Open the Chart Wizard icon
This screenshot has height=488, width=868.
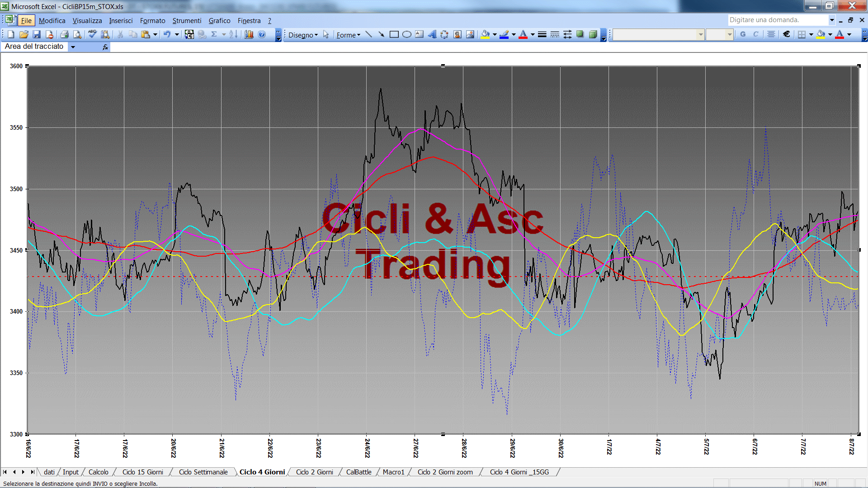(x=249, y=35)
